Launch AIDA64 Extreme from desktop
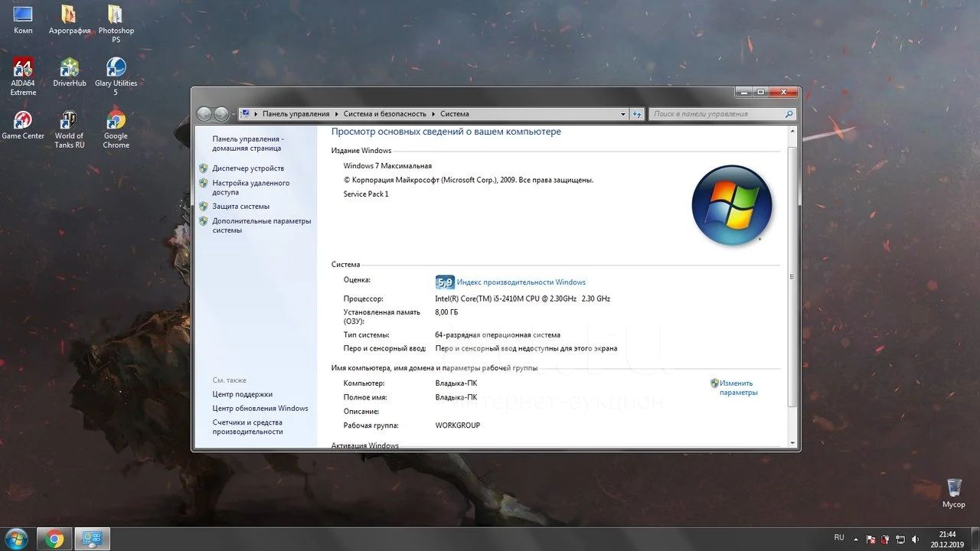The height and width of the screenshot is (551, 980). pos(23,77)
